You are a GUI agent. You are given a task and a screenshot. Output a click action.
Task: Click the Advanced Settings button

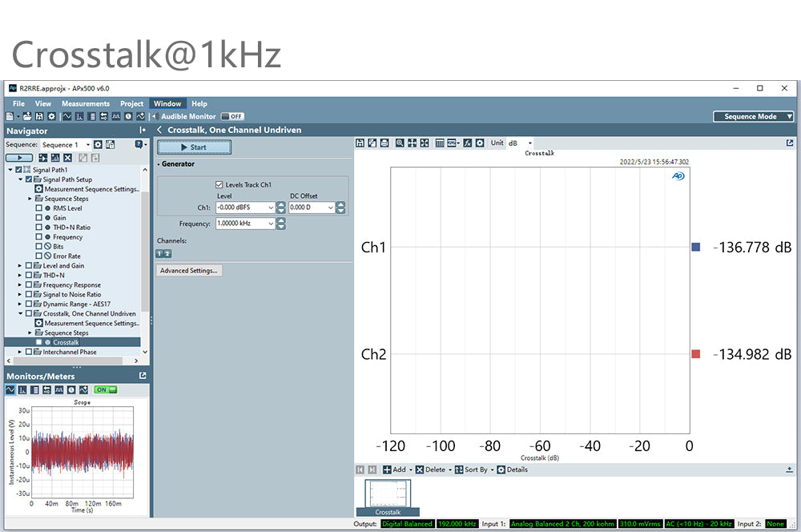[x=188, y=271]
